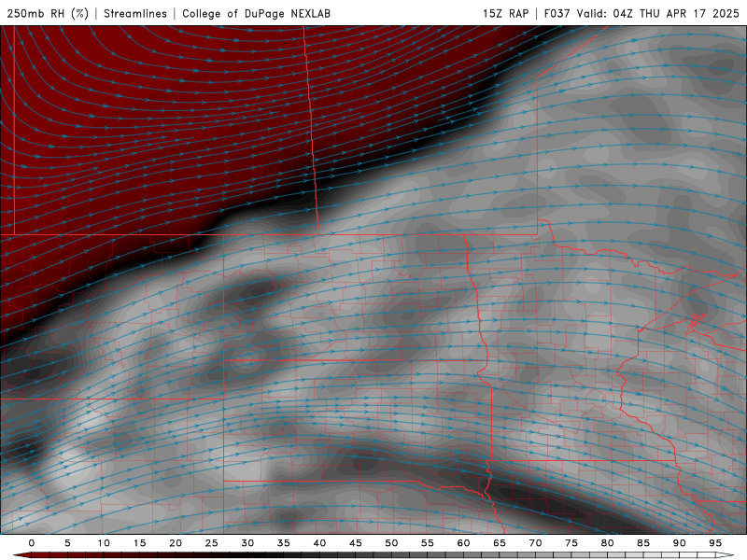Click the colorbar scale label "50"
Image resolution: width=747 pixels, height=560 pixels.
pyautogui.click(x=391, y=543)
